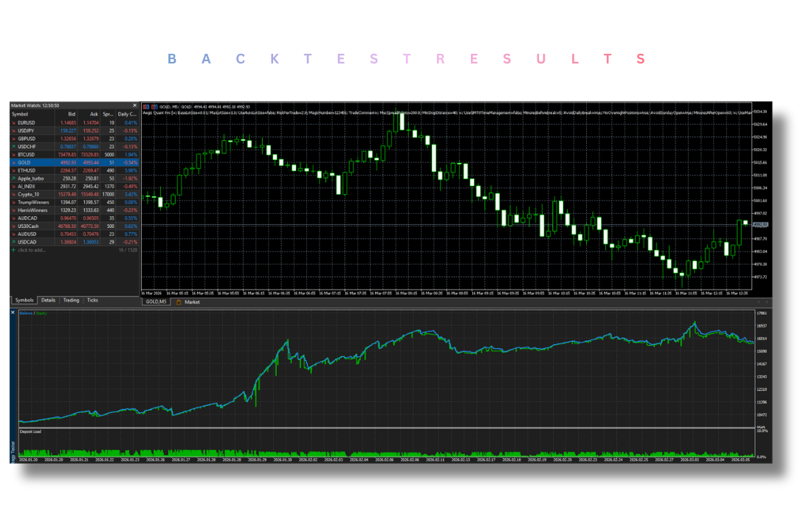812x531 pixels.
Task: Click the red down-tick arrow beside EURUSD
Action: pyautogui.click(x=14, y=122)
